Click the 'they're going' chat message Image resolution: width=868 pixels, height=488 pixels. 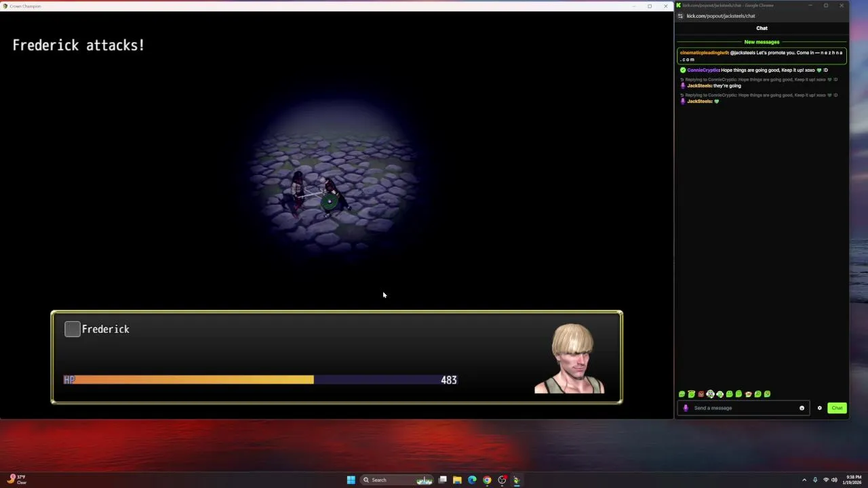[727, 86]
